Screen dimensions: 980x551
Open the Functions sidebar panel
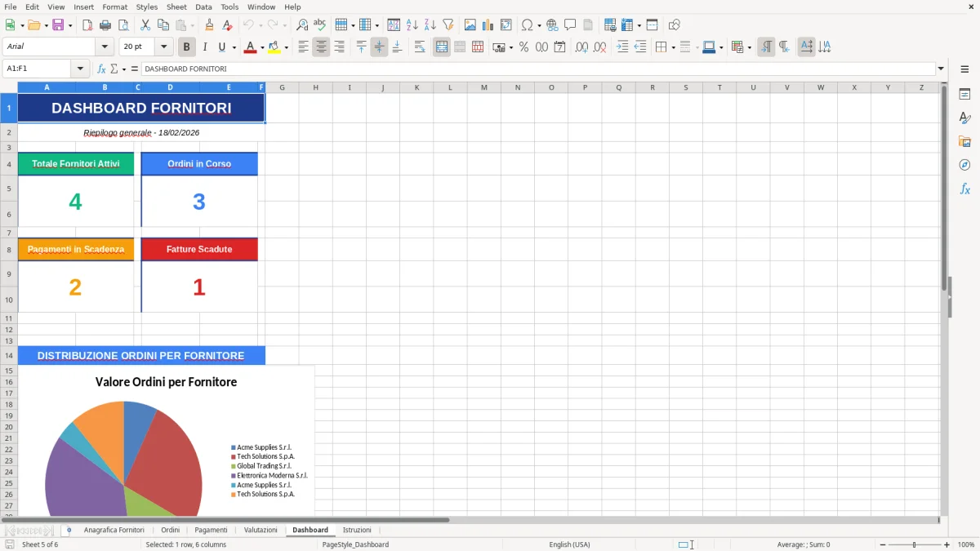965,189
